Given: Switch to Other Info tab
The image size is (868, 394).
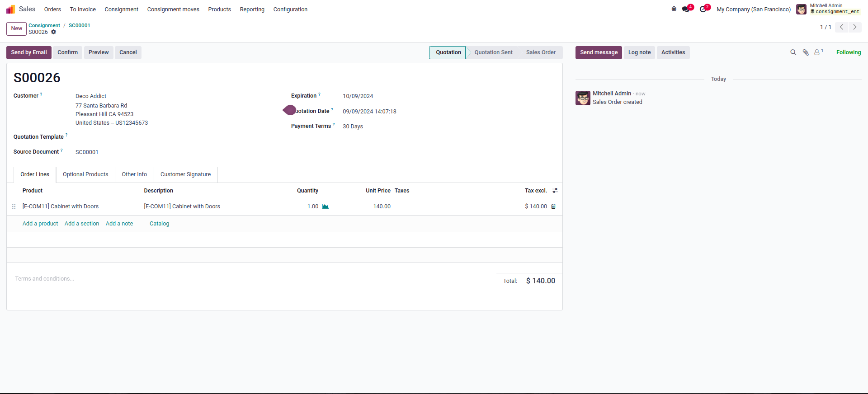Looking at the screenshot, I should click(134, 174).
